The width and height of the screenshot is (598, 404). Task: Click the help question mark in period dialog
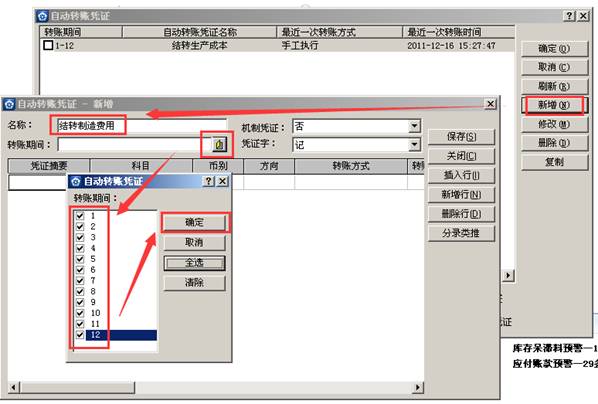(208, 181)
